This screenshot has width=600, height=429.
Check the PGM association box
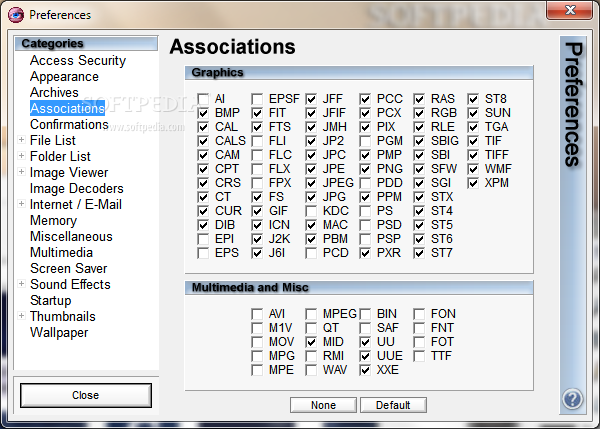click(x=365, y=141)
